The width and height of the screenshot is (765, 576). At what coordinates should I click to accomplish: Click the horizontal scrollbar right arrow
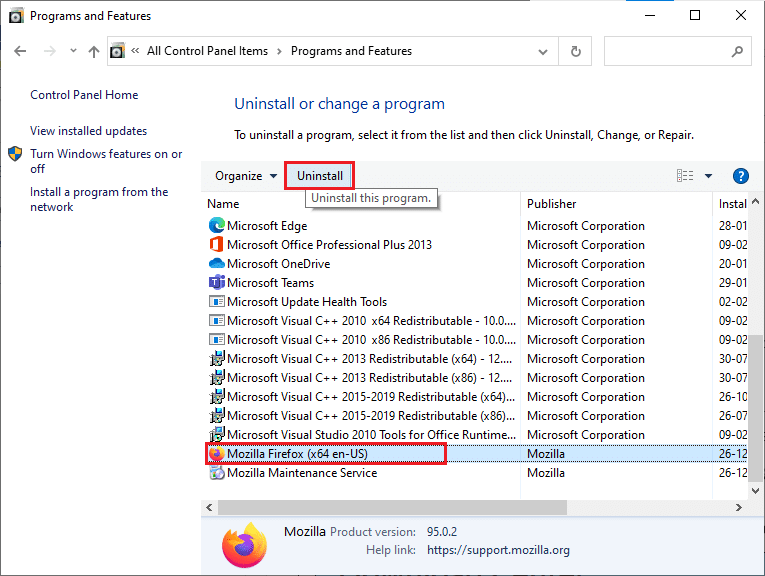click(738, 507)
